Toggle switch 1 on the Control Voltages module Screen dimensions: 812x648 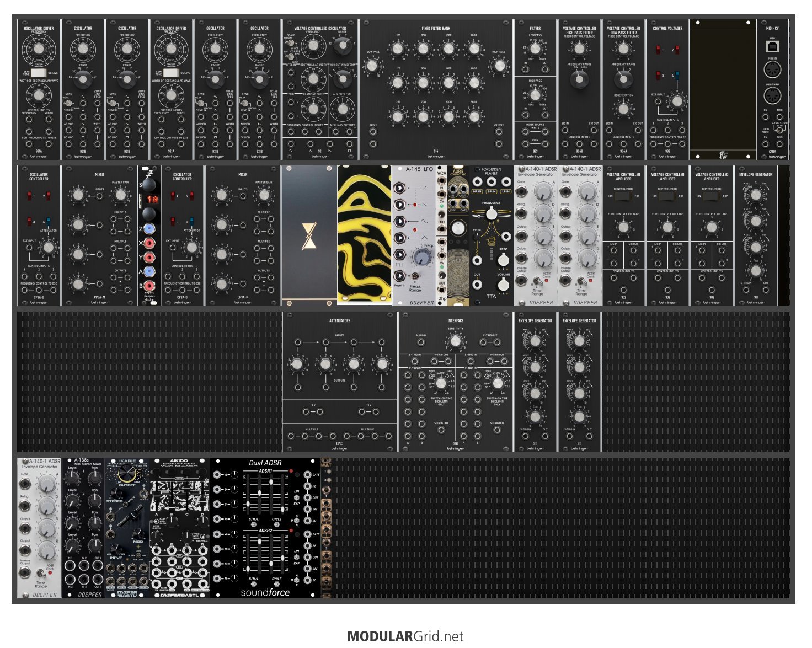pyautogui.click(x=658, y=50)
